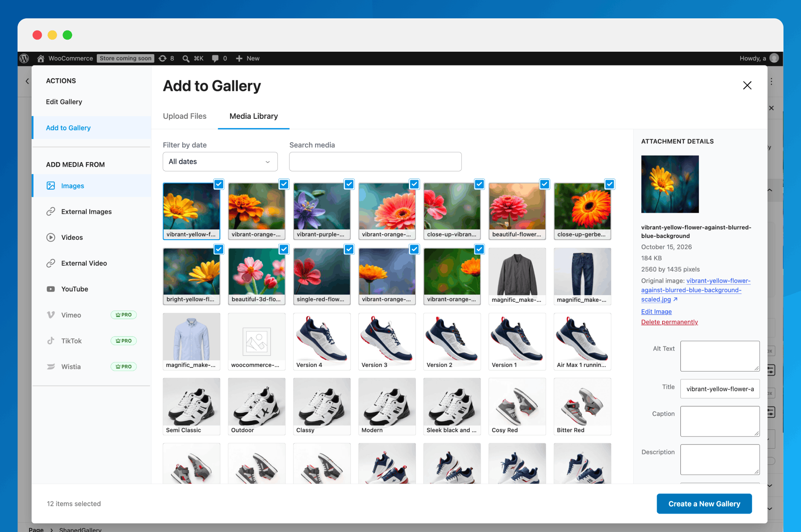Close the Add to Gallery dialog
Viewport: 801px width, 532px height.
(747, 85)
